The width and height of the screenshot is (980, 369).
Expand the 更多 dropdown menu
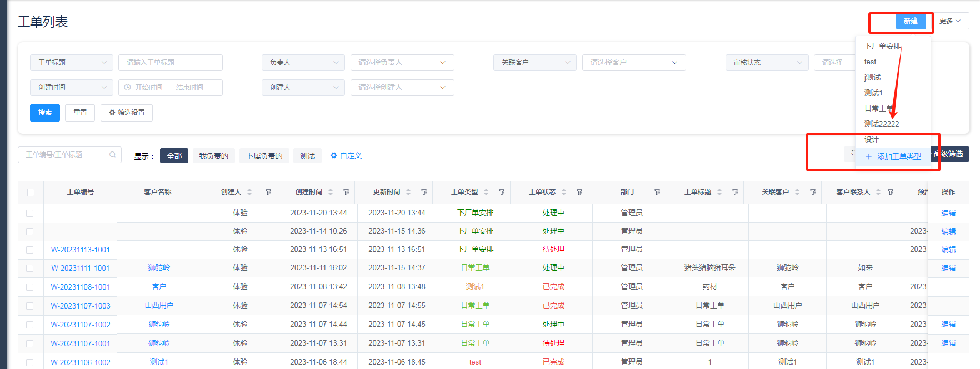pos(949,21)
